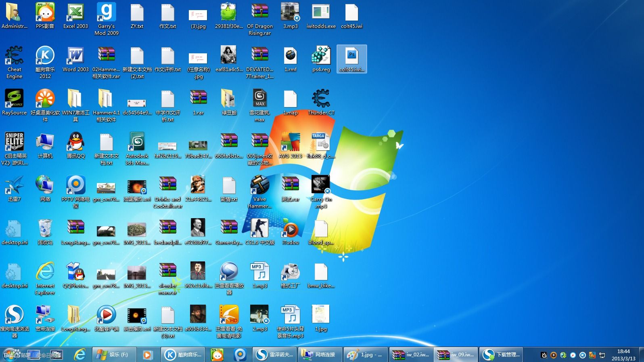Select the Thunder.CT cheat table file
This screenshot has width=644, height=362.
pos(321,103)
